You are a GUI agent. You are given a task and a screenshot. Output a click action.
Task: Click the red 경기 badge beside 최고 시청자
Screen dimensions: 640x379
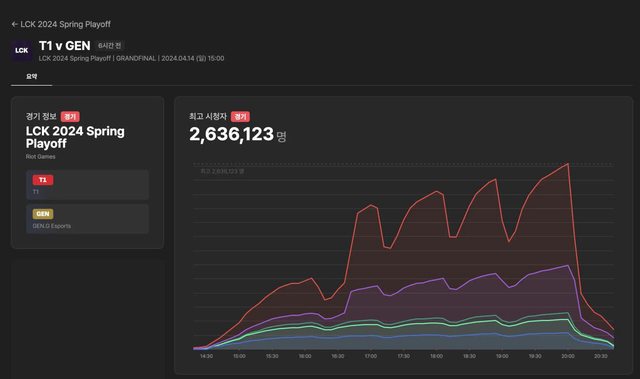point(240,117)
